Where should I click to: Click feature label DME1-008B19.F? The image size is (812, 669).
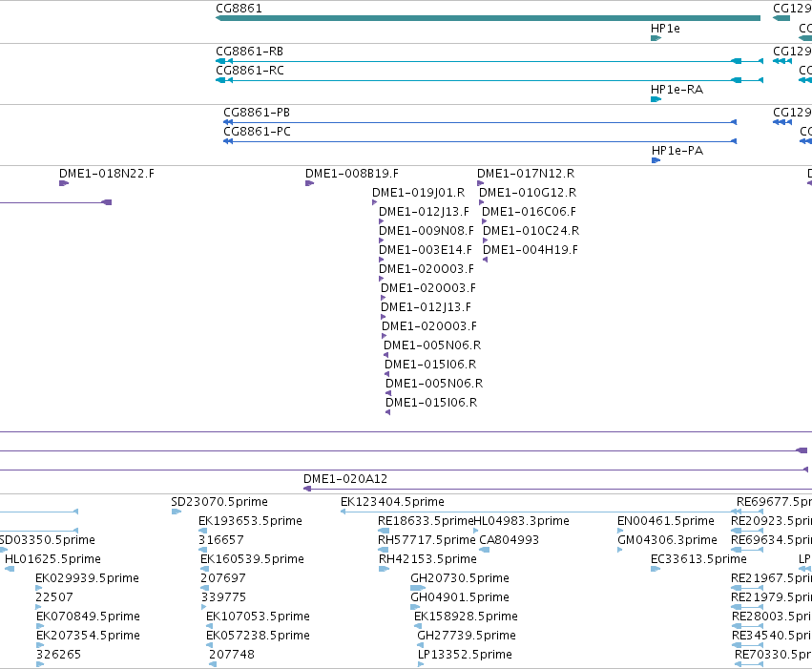(352, 174)
